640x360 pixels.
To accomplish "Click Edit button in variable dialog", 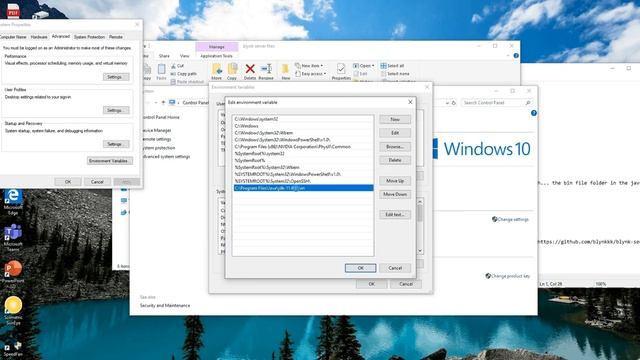I will pos(395,133).
